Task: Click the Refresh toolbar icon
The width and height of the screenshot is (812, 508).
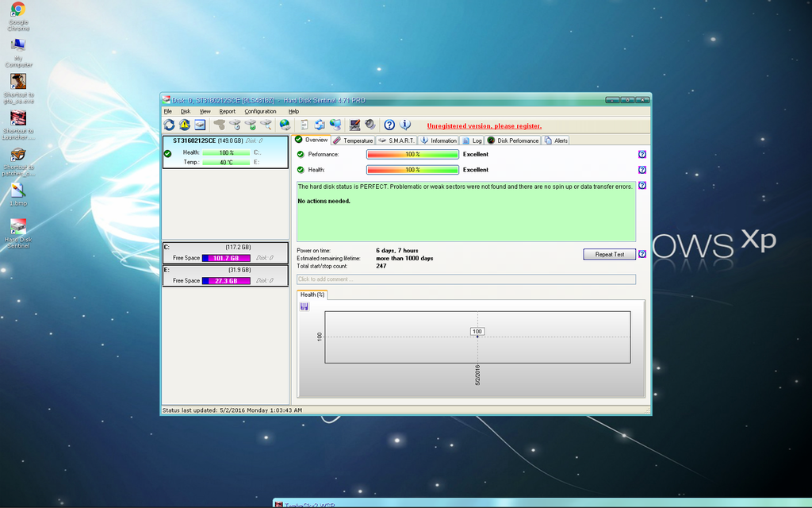Action: pos(170,125)
